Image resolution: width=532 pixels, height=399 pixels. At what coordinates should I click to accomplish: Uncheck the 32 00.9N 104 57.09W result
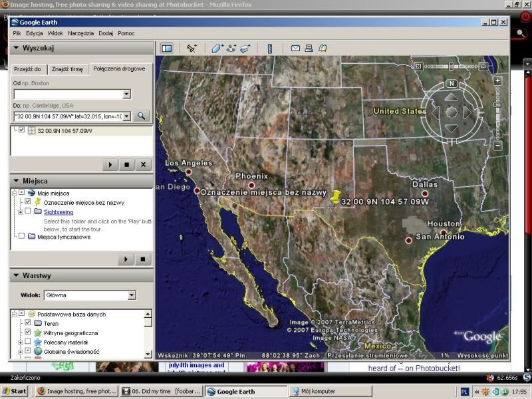[22, 130]
